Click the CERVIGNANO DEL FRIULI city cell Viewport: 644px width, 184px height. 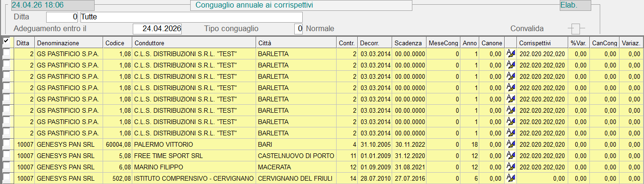(x=296, y=178)
